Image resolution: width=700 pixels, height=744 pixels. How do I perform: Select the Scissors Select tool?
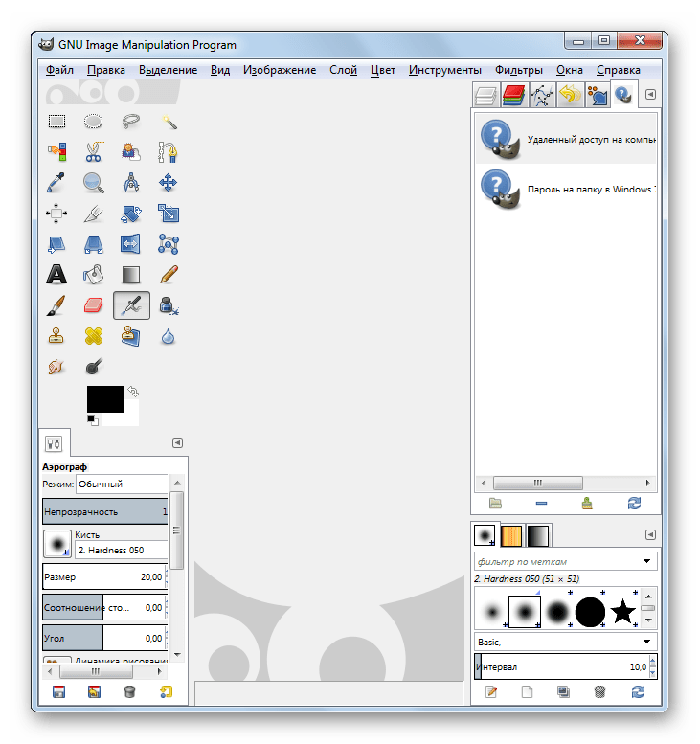click(94, 152)
